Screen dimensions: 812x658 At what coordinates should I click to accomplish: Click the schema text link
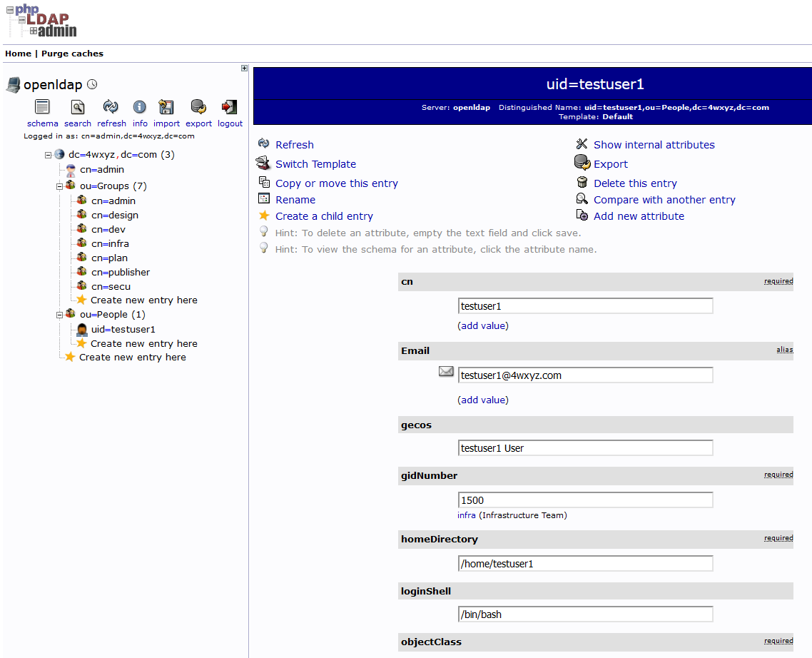click(43, 123)
